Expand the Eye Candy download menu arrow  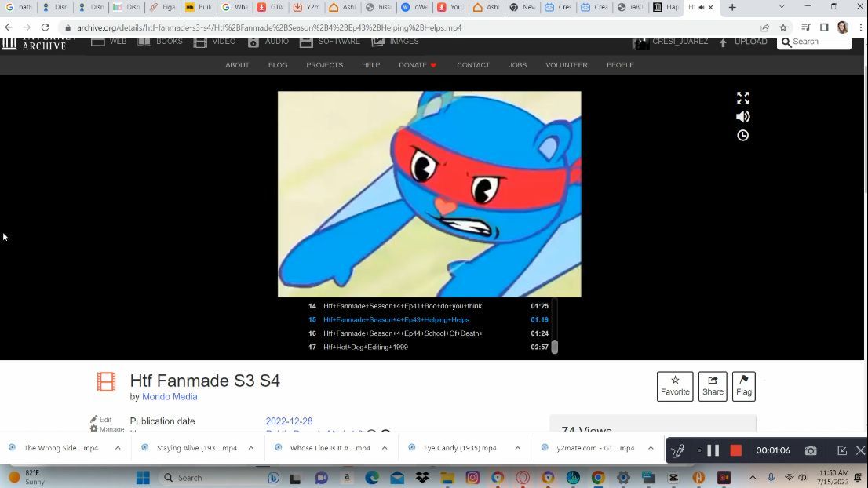[518, 448]
